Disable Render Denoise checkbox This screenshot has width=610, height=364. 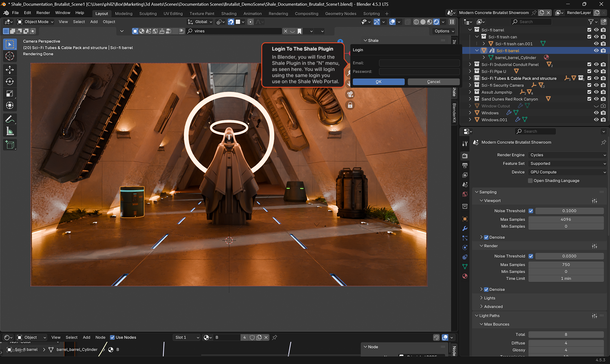pos(486,289)
